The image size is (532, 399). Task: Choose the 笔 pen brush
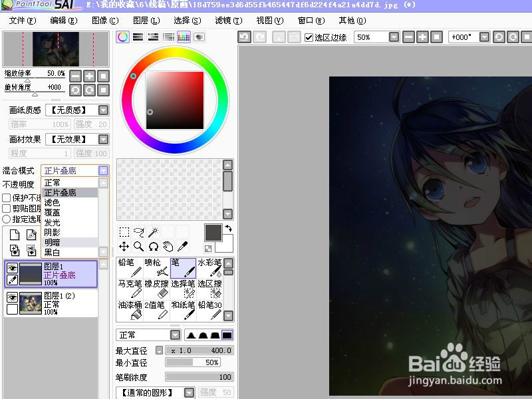(184, 268)
